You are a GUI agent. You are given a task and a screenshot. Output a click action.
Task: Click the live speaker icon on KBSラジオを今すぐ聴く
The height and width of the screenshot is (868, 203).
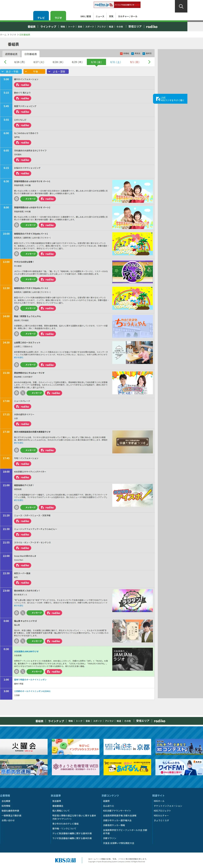pyautogui.click(x=158, y=99)
